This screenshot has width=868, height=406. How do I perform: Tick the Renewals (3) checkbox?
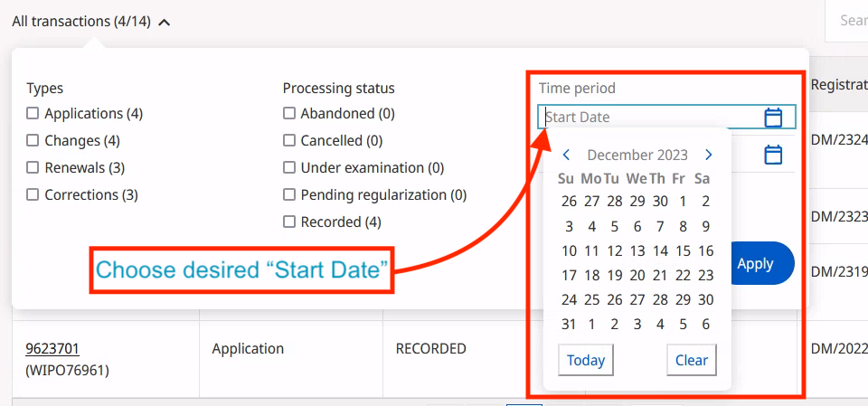coord(33,168)
